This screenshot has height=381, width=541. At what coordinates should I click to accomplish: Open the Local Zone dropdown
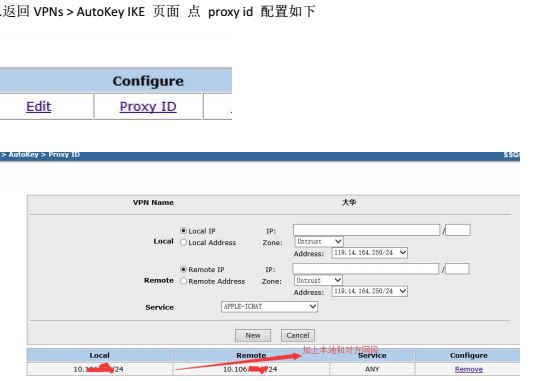click(319, 242)
